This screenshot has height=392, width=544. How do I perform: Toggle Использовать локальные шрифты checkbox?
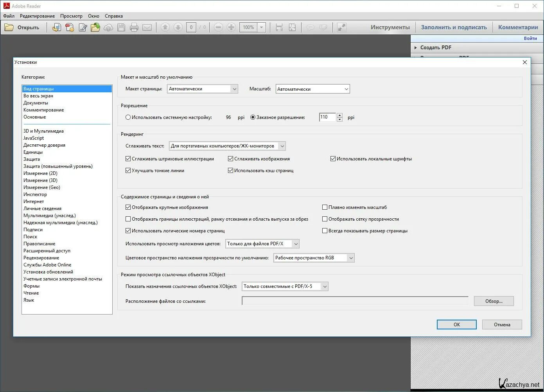(x=333, y=159)
